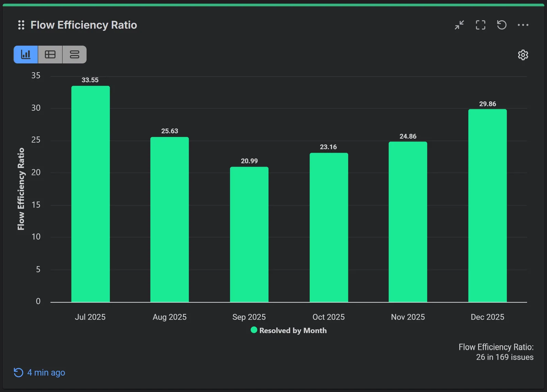Click the 'Sep 2025' axis label
Image resolution: width=547 pixels, height=392 pixels.
pos(249,317)
